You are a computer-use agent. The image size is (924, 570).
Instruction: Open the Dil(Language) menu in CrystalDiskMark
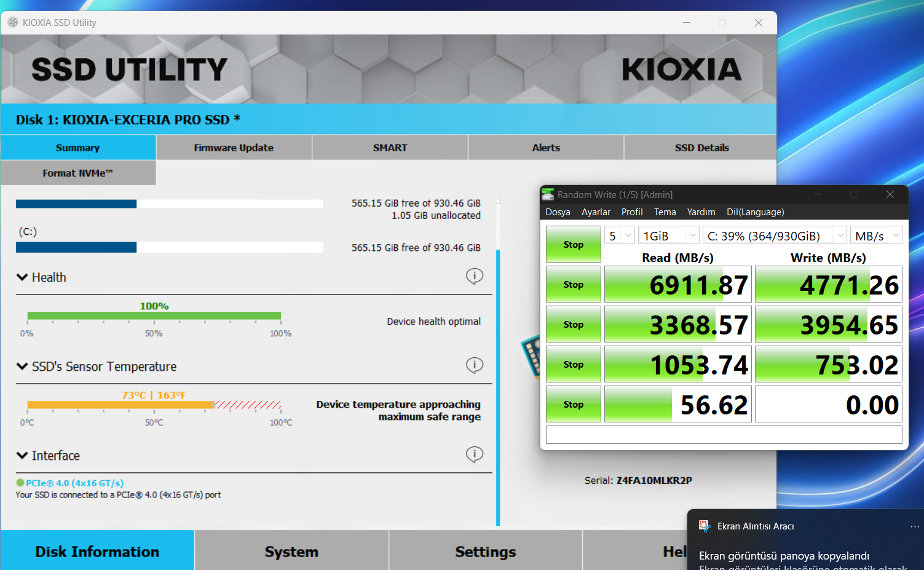(756, 212)
